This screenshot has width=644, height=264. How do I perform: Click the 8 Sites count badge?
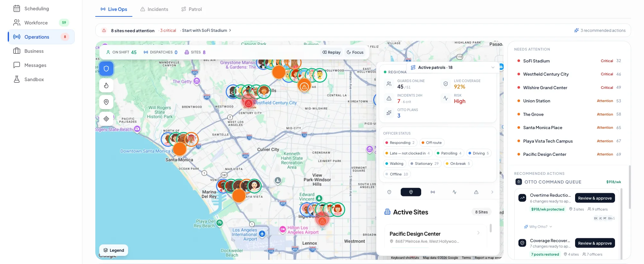(x=481, y=212)
